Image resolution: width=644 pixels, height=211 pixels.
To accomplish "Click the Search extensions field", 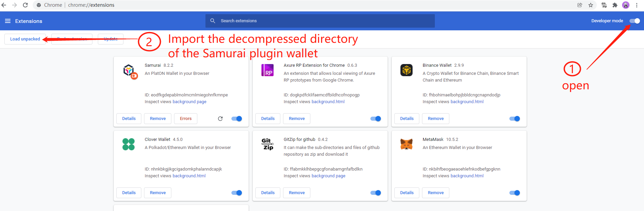I will pos(320,21).
